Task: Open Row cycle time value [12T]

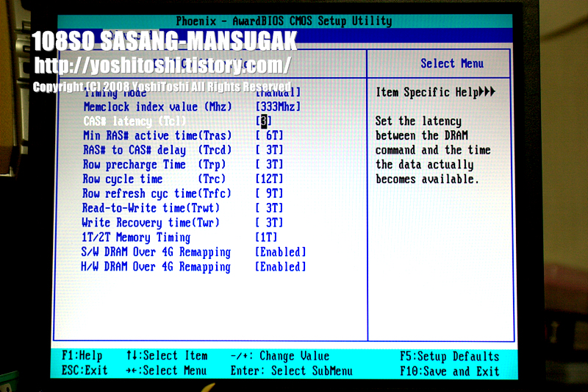Action: tap(269, 179)
